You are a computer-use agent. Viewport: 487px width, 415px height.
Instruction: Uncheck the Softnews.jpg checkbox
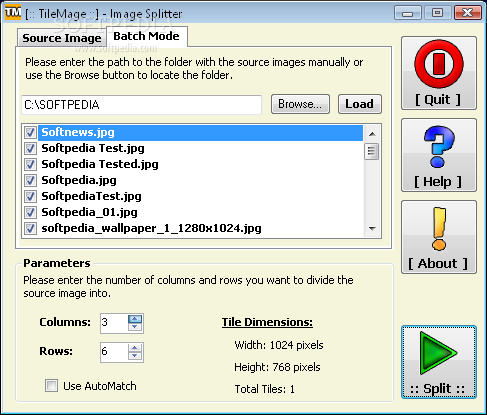(30, 132)
